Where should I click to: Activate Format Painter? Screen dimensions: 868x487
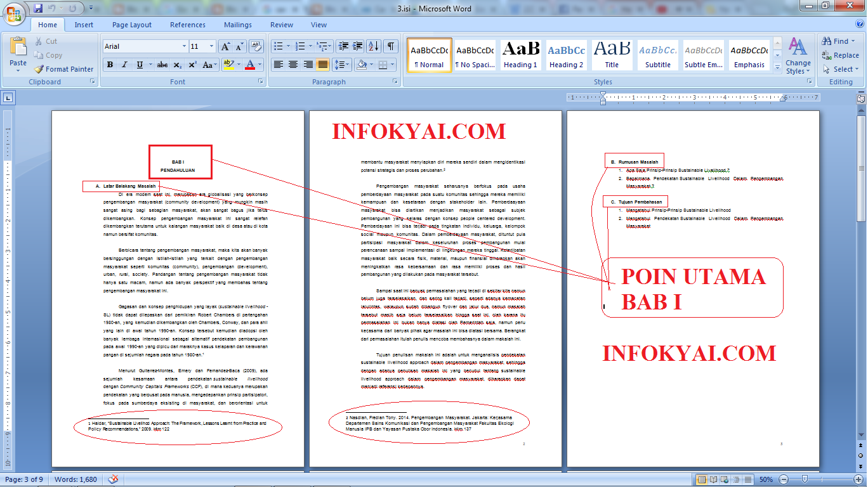63,69
